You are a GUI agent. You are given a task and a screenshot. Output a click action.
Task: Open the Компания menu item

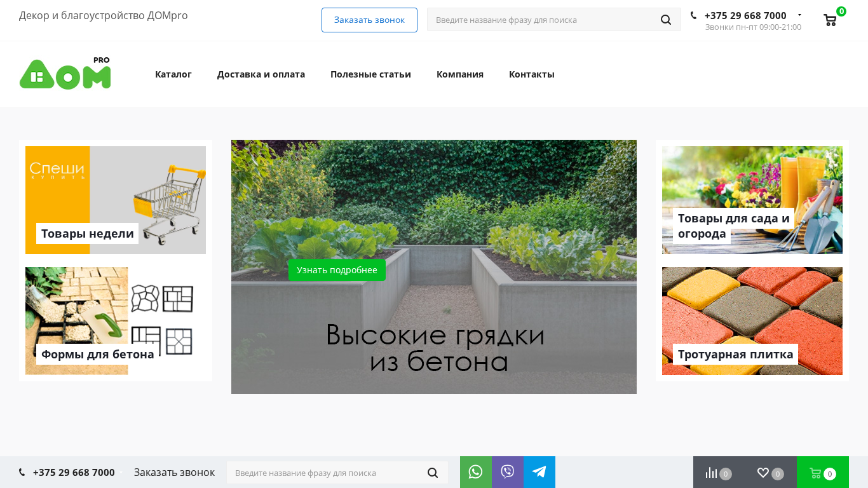click(x=460, y=74)
